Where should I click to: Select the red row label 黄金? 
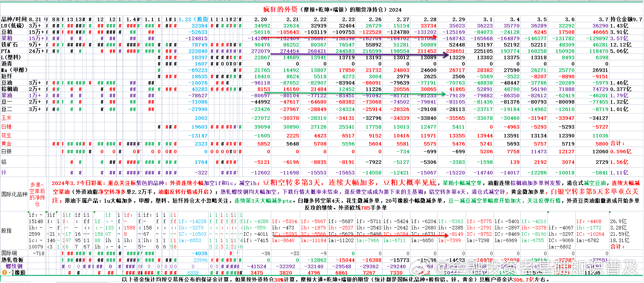6,144
